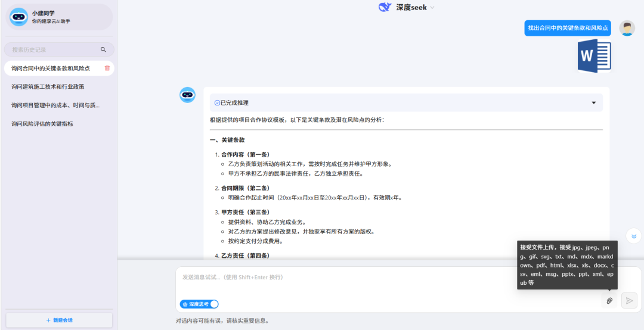
Task: Click the send message arrow icon
Action: 629,301
